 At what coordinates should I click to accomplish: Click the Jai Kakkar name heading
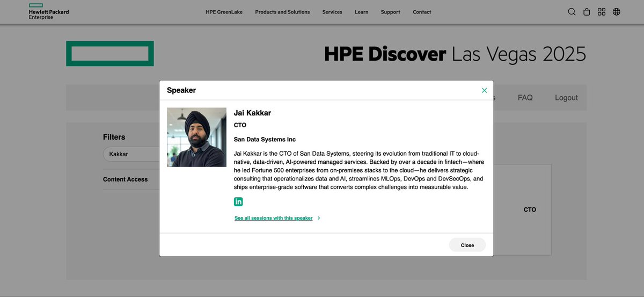(x=253, y=113)
